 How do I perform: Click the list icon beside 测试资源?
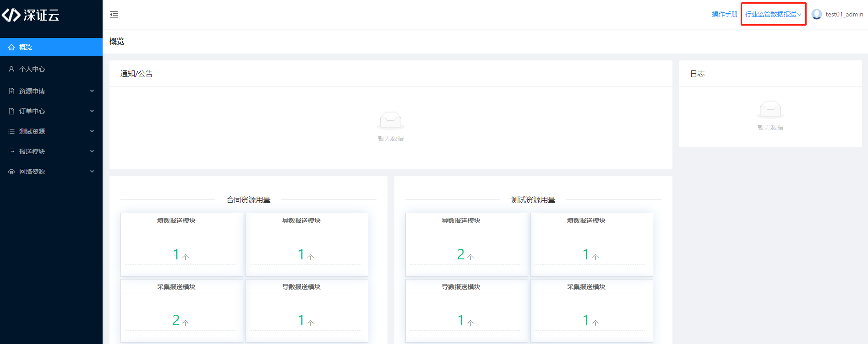(11, 131)
